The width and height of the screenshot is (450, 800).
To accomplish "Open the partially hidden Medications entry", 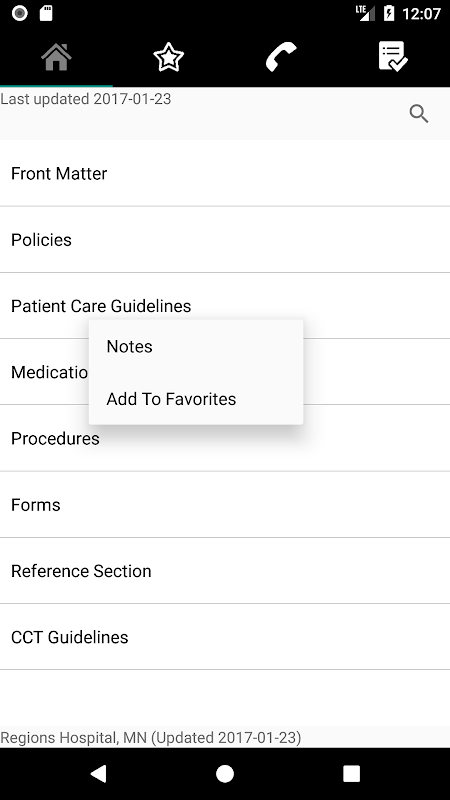I will point(44,372).
